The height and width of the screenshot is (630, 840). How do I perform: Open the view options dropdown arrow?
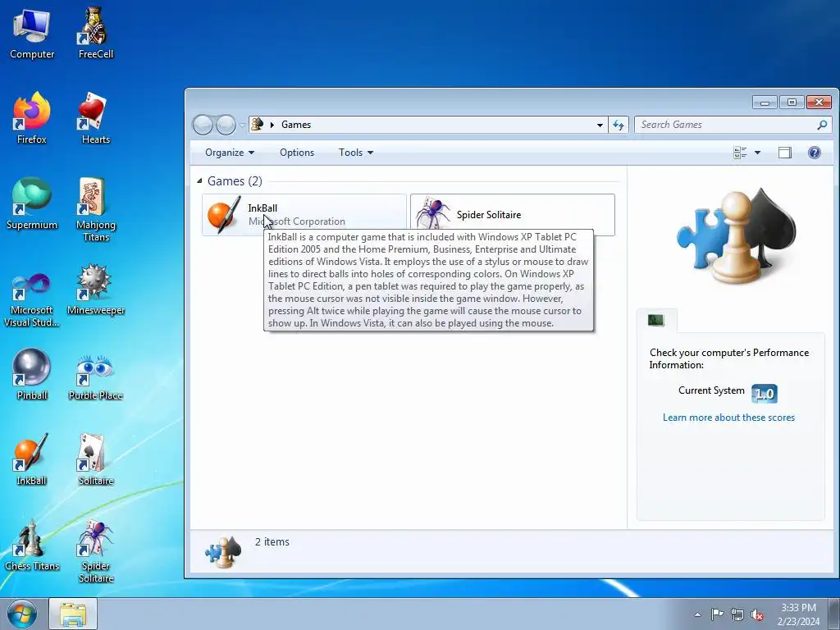point(757,153)
